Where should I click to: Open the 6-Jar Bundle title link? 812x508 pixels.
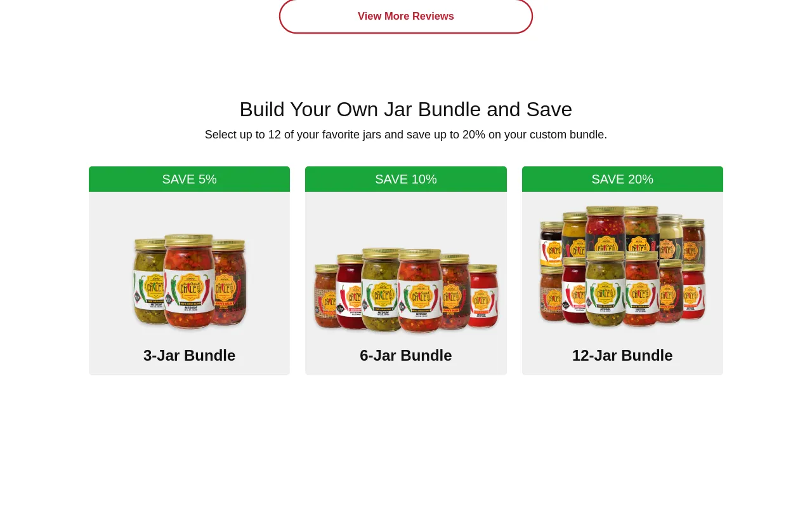tap(406, 356)
